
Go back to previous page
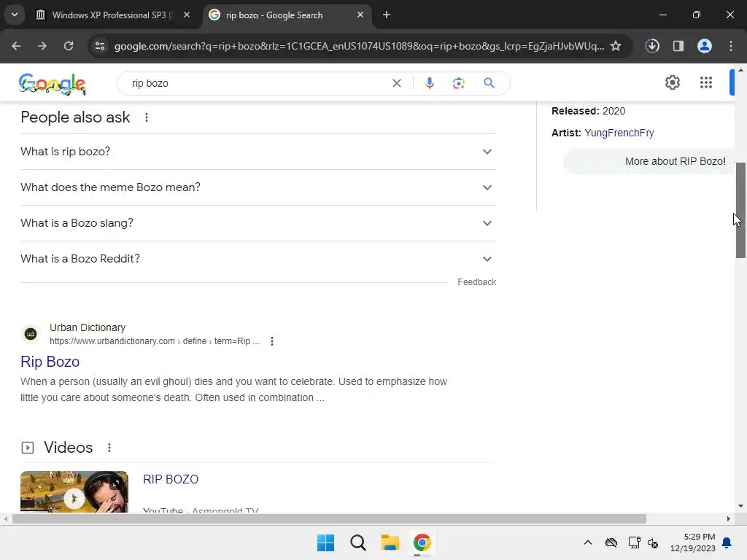coord(16,46)
